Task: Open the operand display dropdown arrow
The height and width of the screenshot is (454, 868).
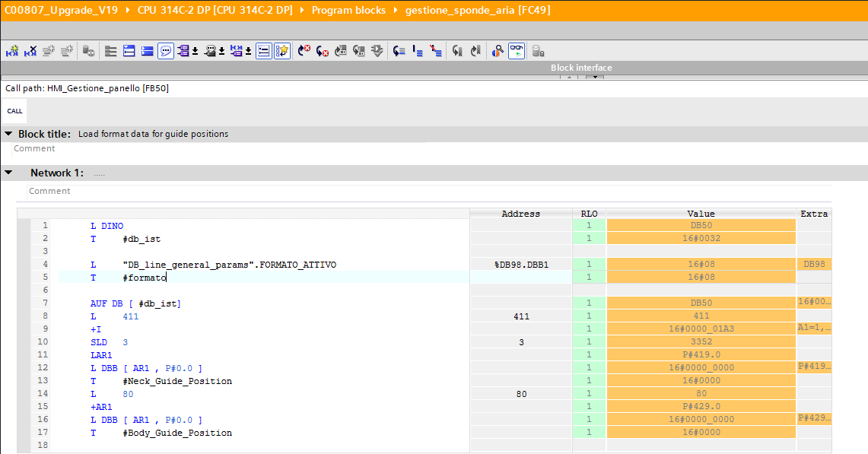Action: 195,52
